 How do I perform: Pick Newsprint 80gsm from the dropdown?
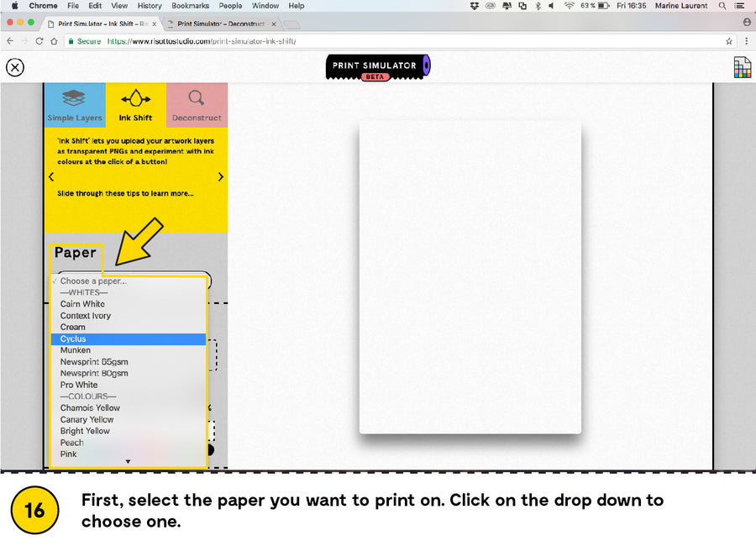(94, 374)
